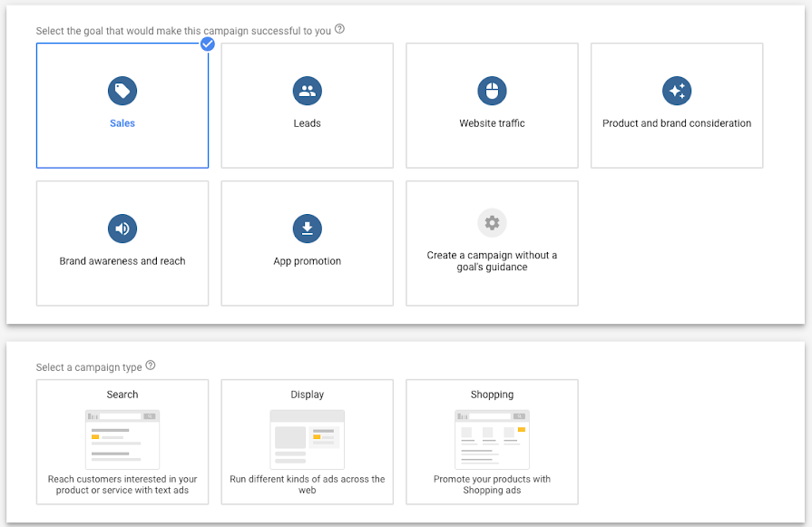Click the Search ad preview thumbnail
812x527 pixels.
coord(122,438)
